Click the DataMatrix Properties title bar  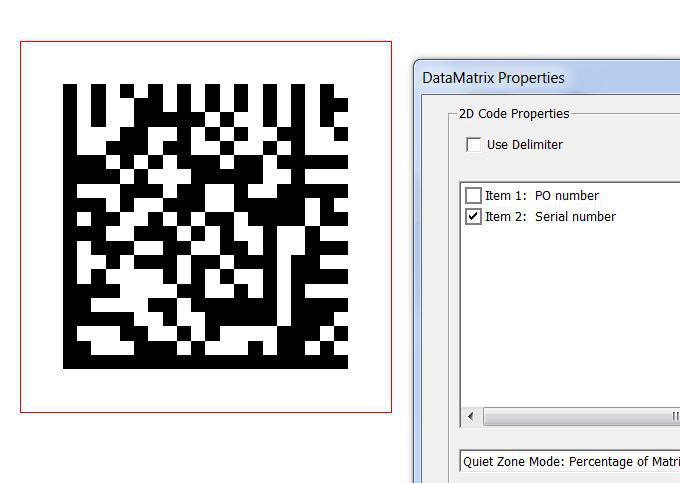[x=547, y=78]
